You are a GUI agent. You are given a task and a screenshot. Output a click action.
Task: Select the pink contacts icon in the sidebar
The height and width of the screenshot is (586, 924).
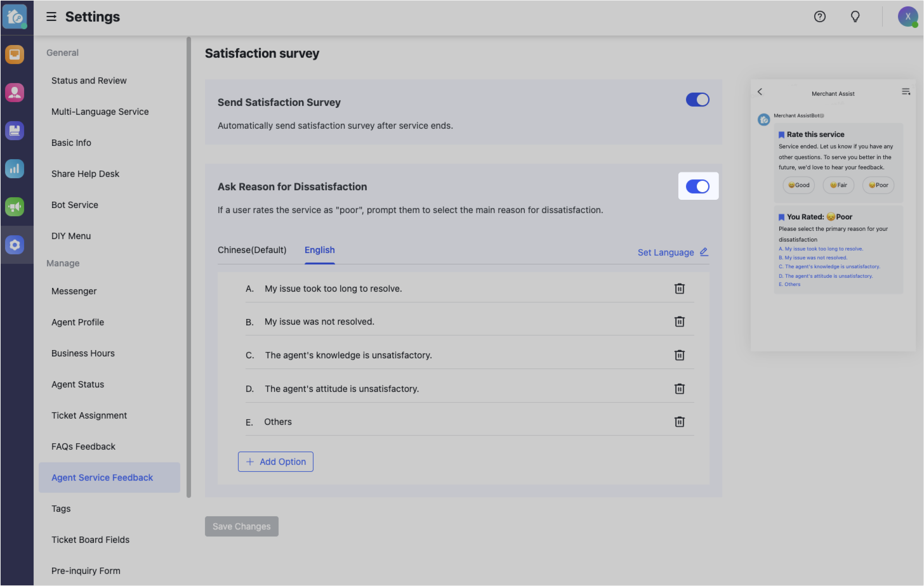(x=14, y=93)
